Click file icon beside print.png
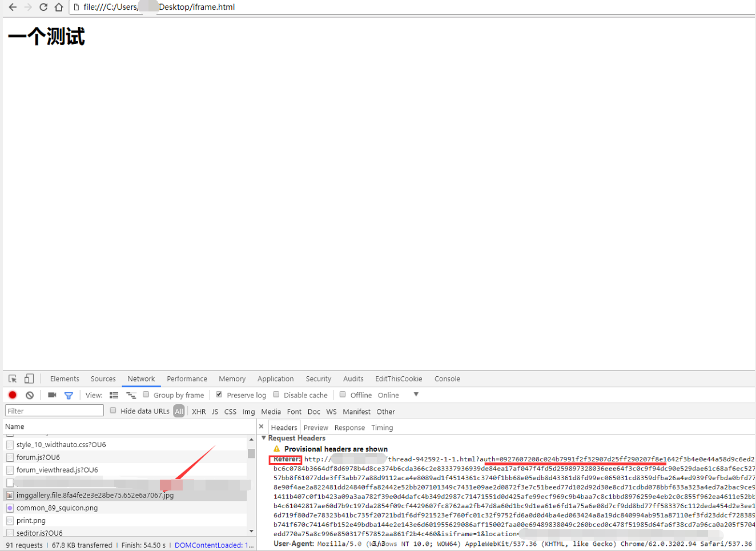 pos(10,520)
